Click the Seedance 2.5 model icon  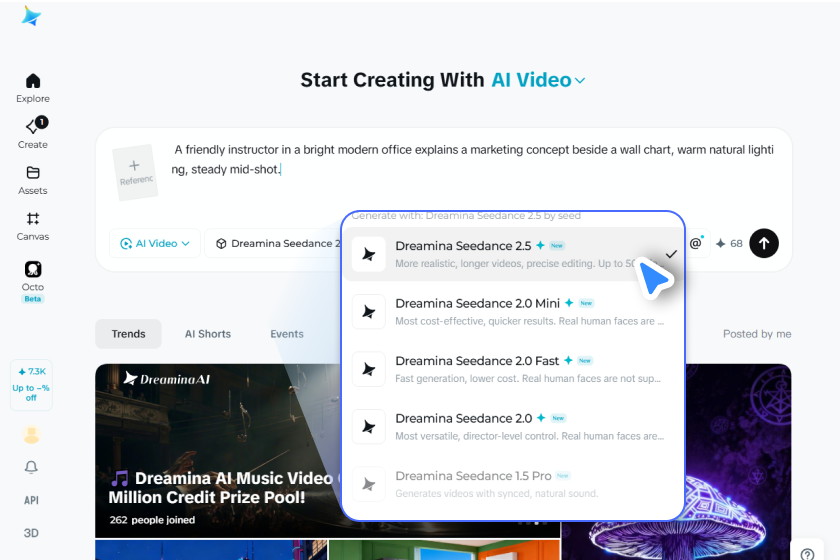pyautogui.click(x=369, y=254)
